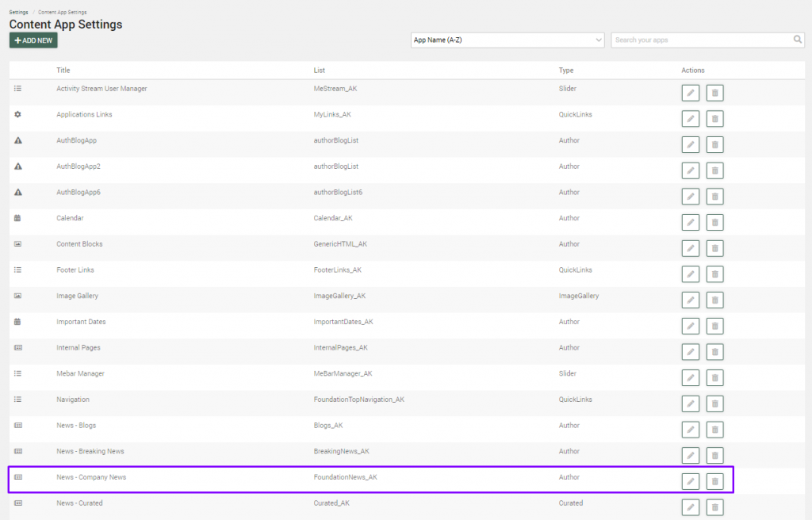Click the Type column header
Viewport: 812px width, 520px height.
(x=566, y=71)
